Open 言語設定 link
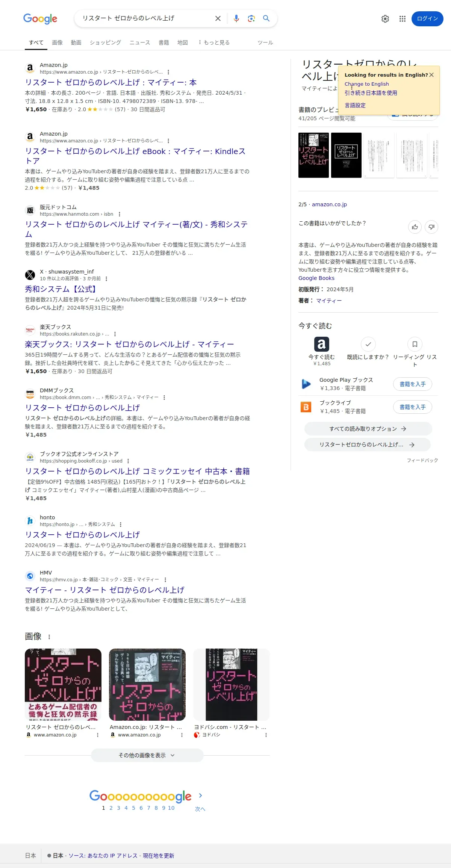 point(355,105)
